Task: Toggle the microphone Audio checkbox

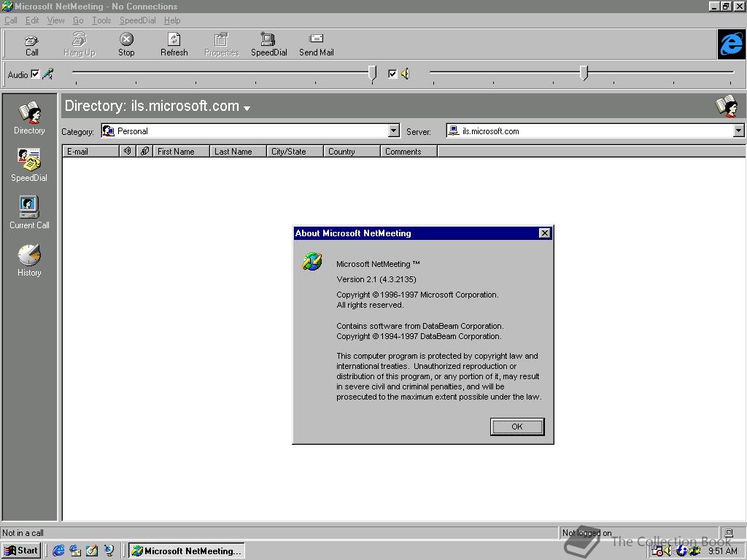Action: click(35, 74)
